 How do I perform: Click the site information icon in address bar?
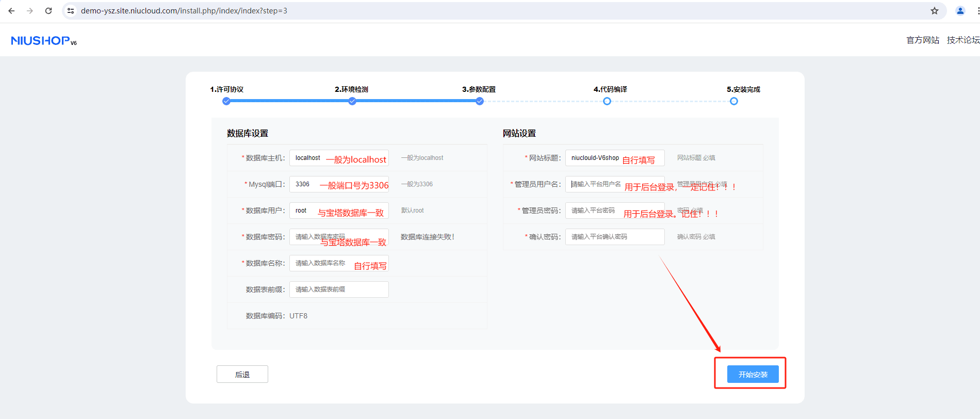tap(71, 11)
